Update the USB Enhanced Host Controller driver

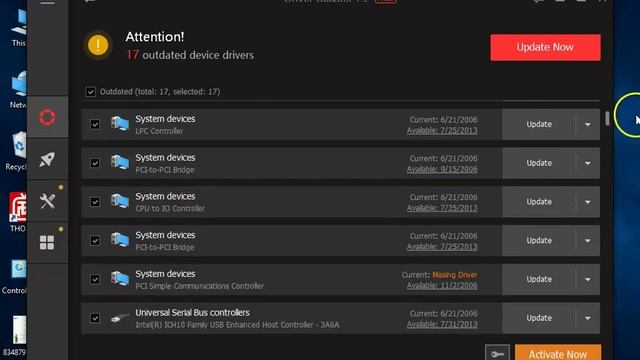pos(539,318)
